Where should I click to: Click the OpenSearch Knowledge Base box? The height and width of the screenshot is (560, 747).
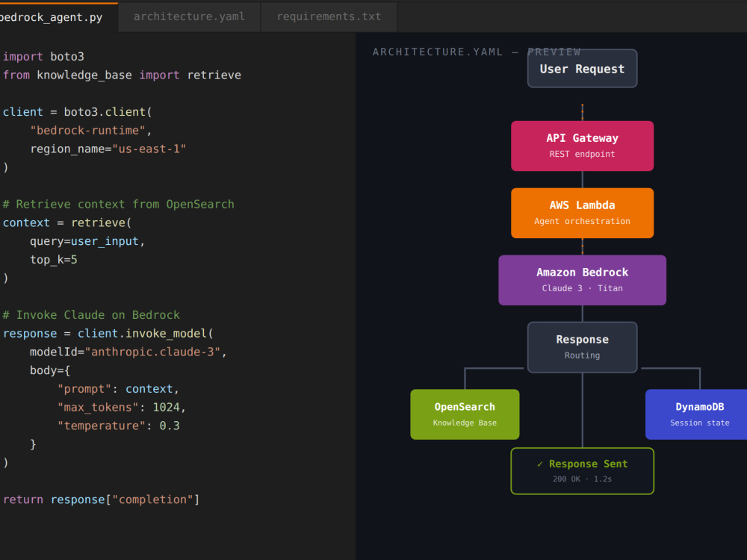(465, 414)
